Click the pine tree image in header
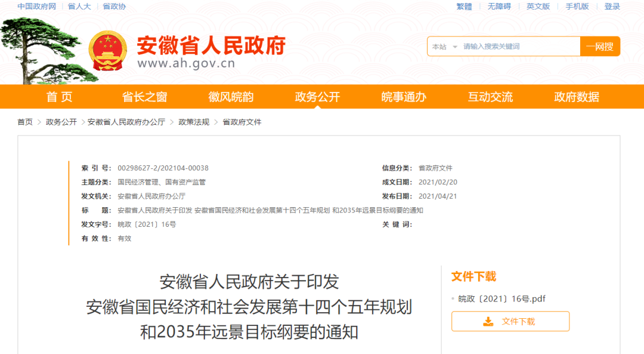This screenshot has width=644, height=354. click(x=41, y=51)
